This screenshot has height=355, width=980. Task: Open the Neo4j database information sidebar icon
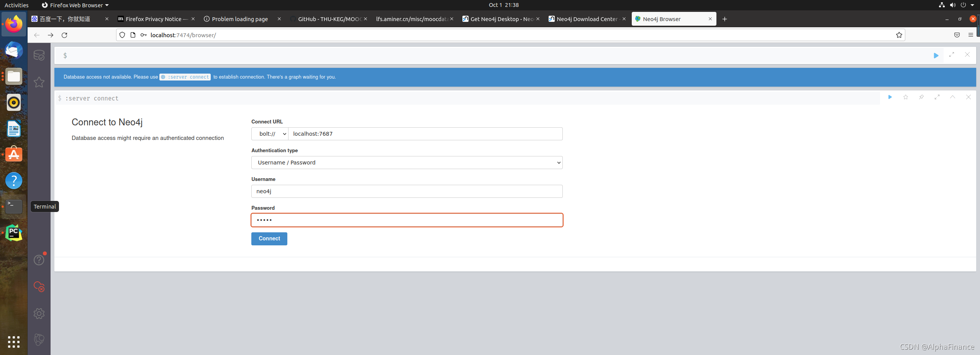pos(39,56)
